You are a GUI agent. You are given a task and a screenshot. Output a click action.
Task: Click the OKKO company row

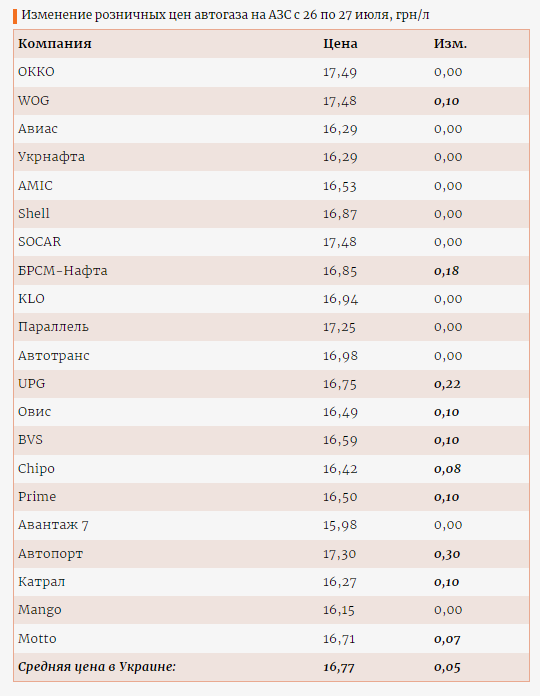[272, 72]
